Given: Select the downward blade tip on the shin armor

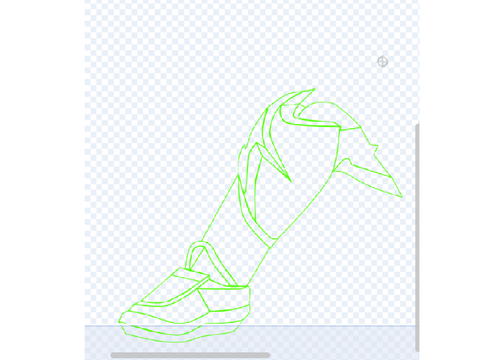Looking at the screenshot, I should coord(290,180).
